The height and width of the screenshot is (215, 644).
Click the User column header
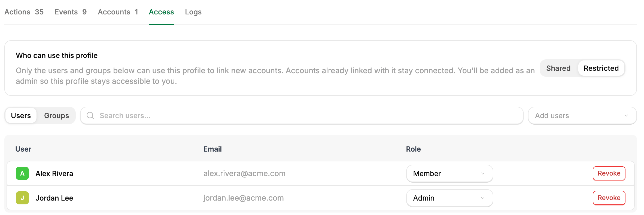(23, 149)
